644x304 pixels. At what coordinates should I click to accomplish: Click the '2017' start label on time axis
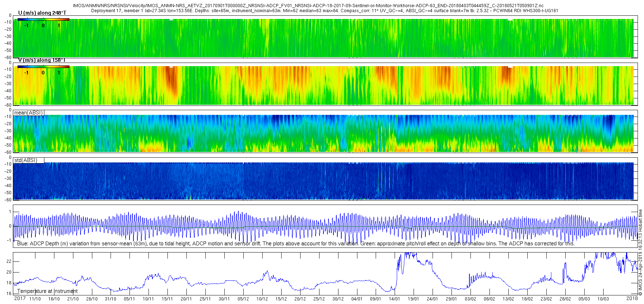pos(20,298)
